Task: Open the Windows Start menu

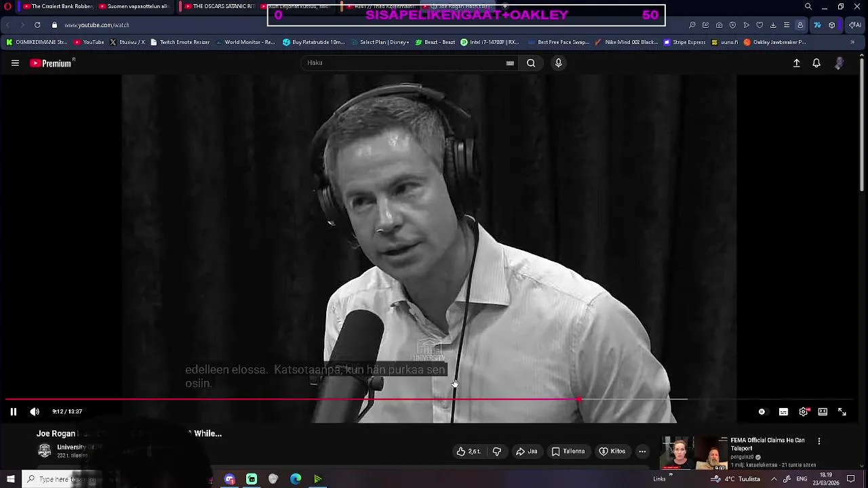Action: (10, 479)
